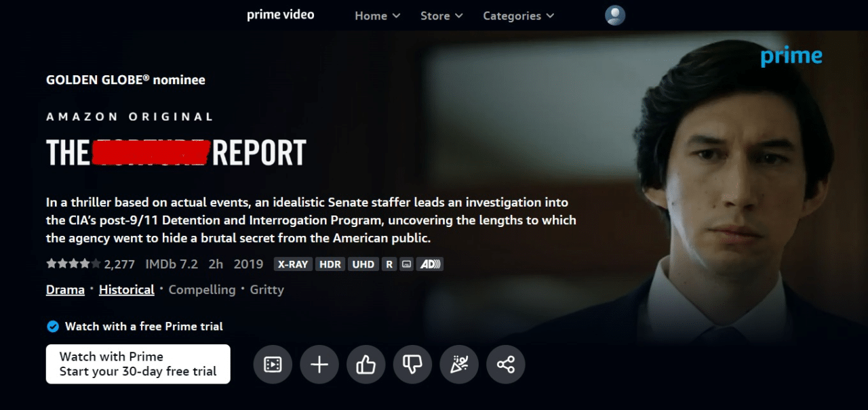Image resolution: width=868 pixels, height=410 pixels.
Task: Open the user profile avatar
Action: 615,16
